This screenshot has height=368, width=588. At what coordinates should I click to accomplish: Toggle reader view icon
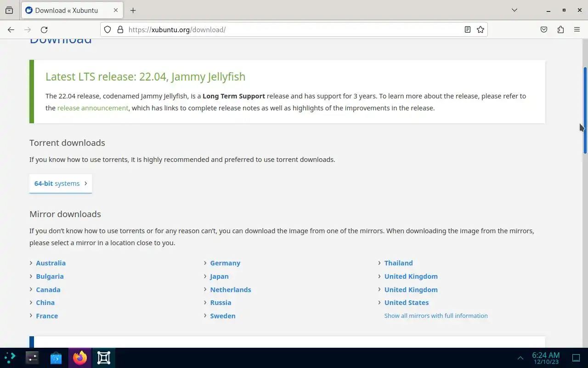(467, 29)
